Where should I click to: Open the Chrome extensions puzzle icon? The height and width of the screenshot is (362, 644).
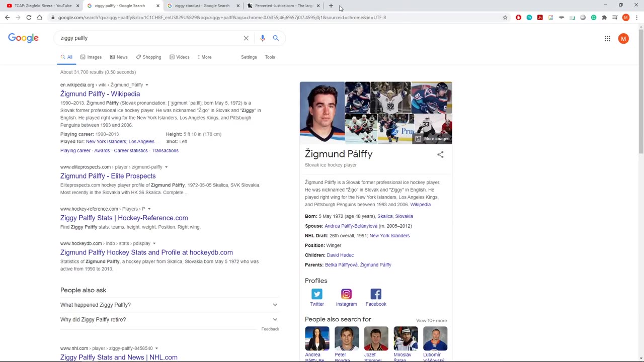(x=604, y=18)
